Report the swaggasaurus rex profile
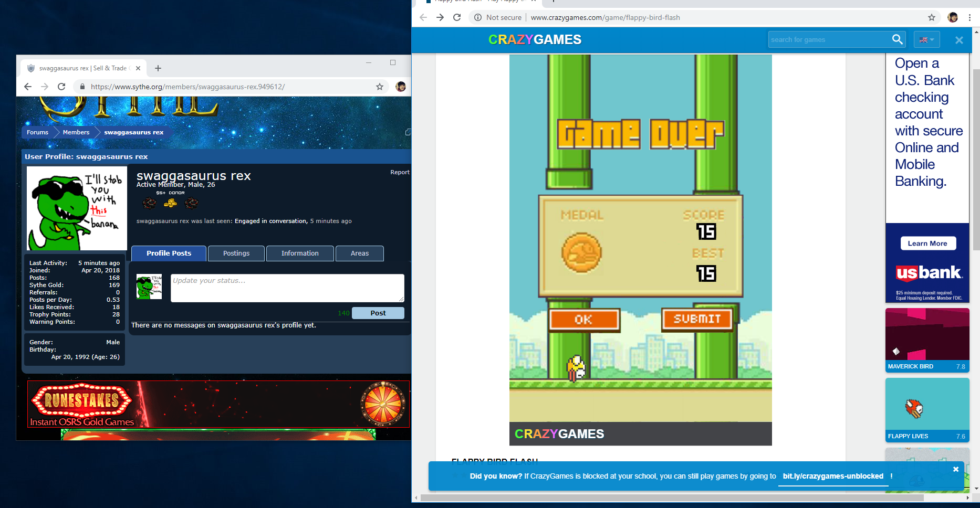The image size is (980, 508). coord(400,172)
